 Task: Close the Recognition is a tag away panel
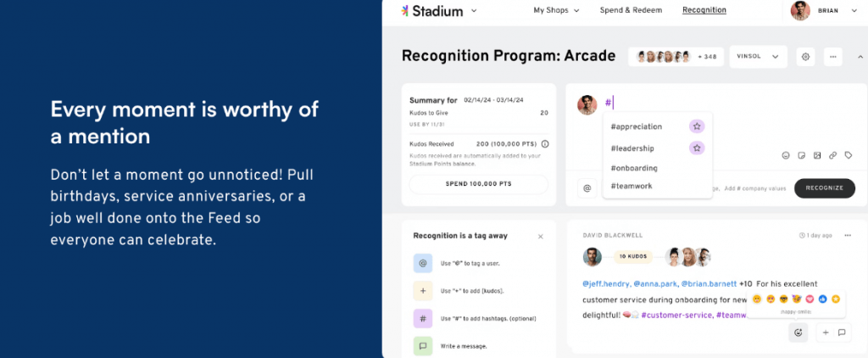point(541,237)
